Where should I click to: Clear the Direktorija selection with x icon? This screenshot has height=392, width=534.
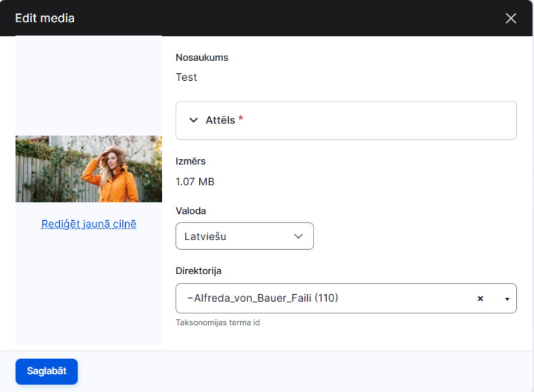480,299
